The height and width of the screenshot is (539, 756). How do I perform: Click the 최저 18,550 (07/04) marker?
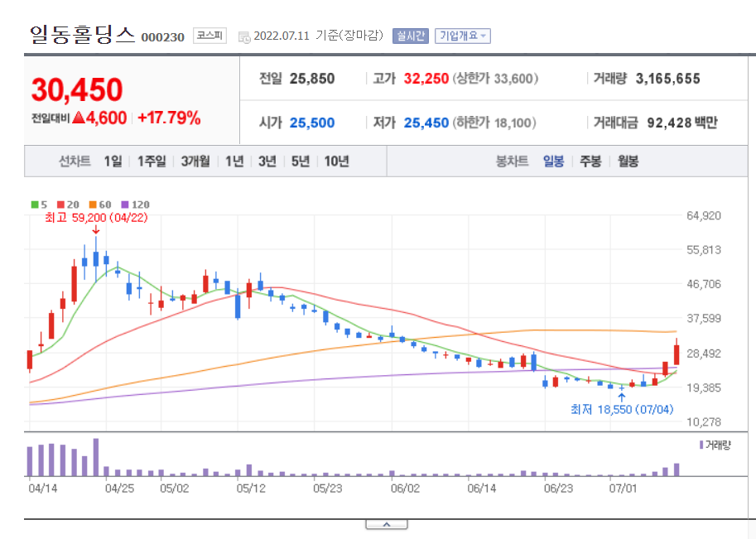click(622, 409)
